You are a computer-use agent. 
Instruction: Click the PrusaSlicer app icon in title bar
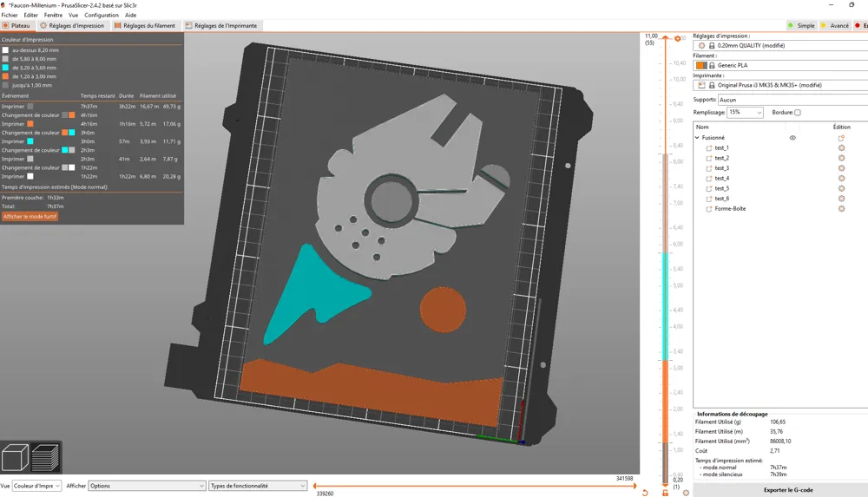click(3, 5)
